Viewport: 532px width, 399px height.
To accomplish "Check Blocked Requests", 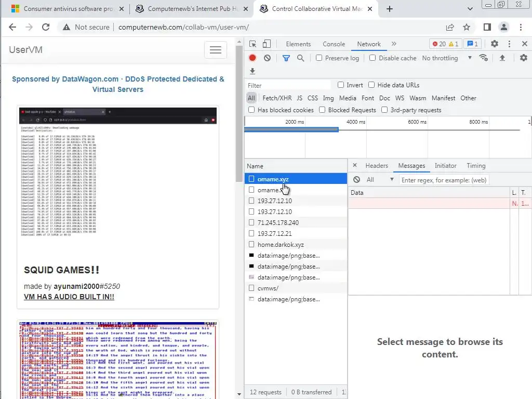I will coord(322,110).
